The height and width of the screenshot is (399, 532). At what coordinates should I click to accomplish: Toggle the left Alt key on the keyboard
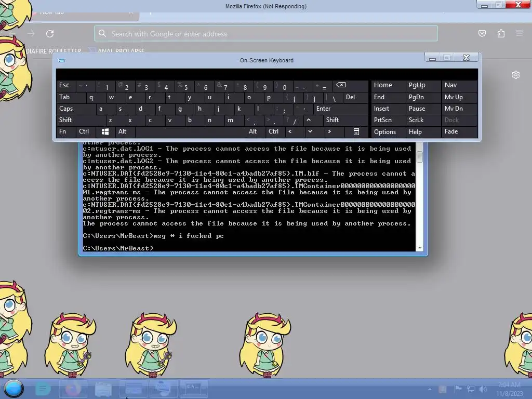[x=125, y=131]
